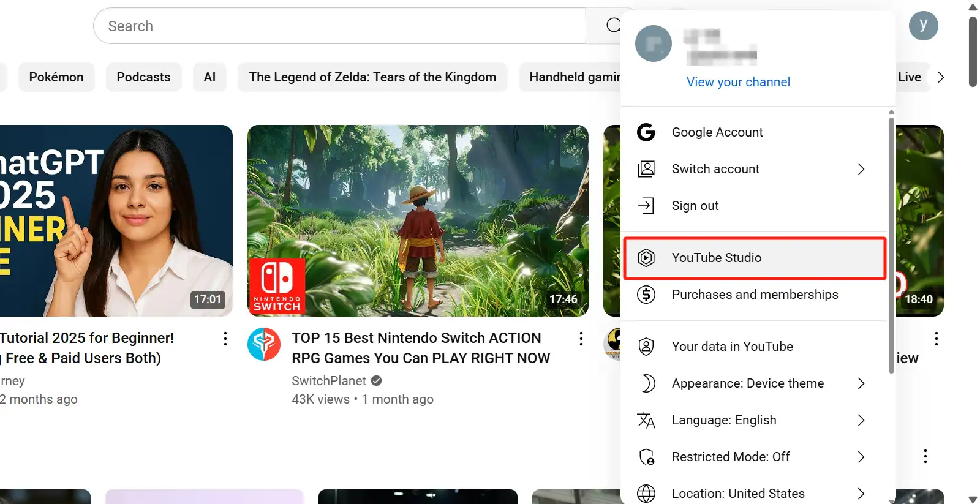
Task: Open YouTube Studio from the menu
Action: pos(755,258)
